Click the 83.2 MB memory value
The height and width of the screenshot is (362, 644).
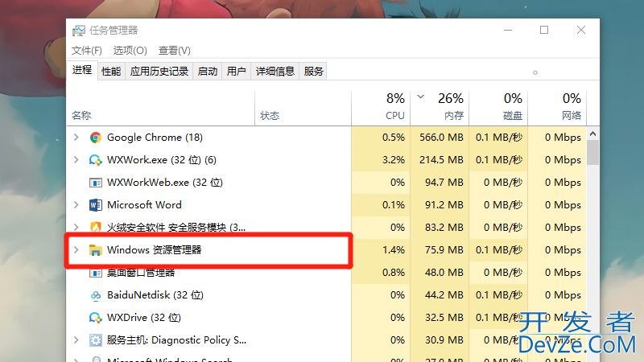(444, 228)
